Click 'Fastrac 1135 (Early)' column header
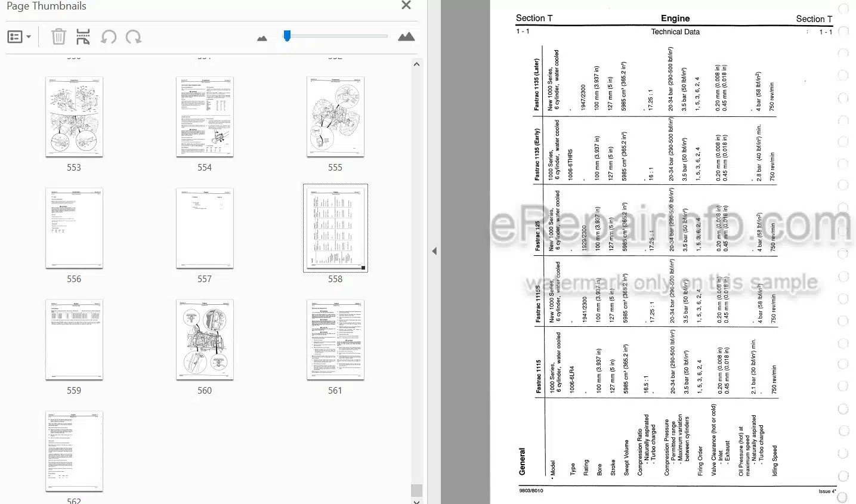Image resolution: width=856 pixels, height=504 pixels. 537,154
